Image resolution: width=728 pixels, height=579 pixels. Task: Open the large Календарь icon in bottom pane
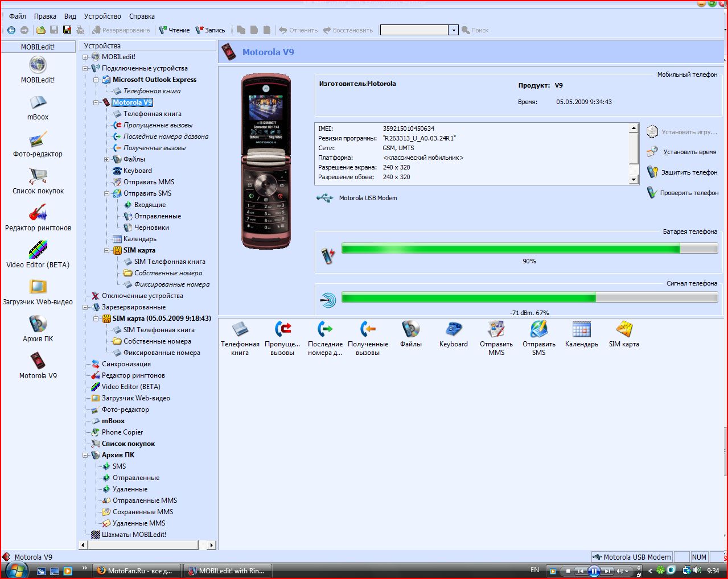coord(582,329)
